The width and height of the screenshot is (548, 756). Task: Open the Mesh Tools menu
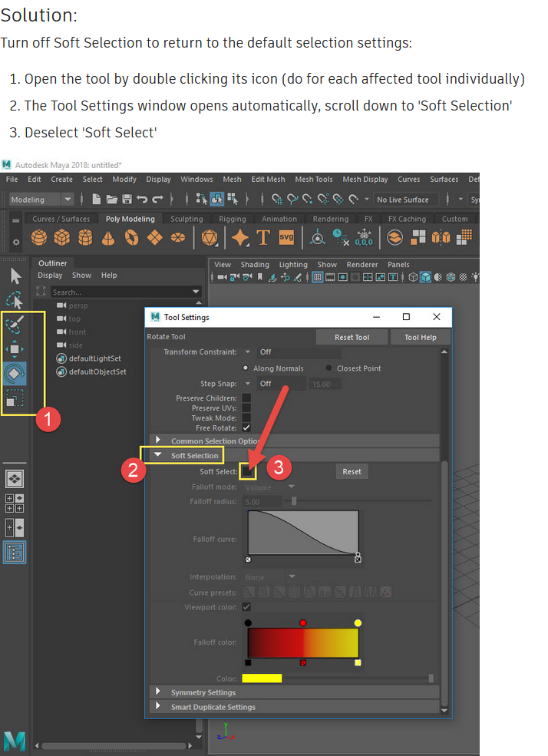(x=313, y=180)
